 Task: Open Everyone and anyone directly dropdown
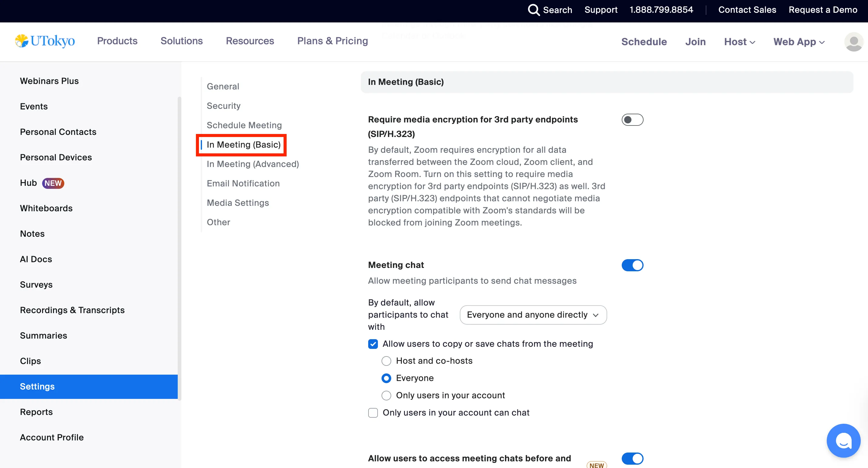coord(533,315)
